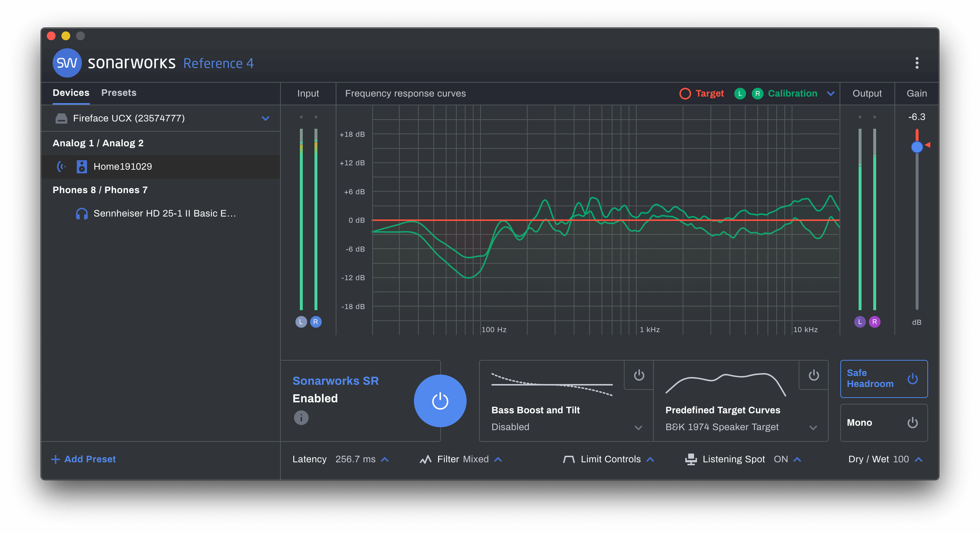
Task: Click the Bass Boost and Tilt curve graphic
Action: point(552,384)
